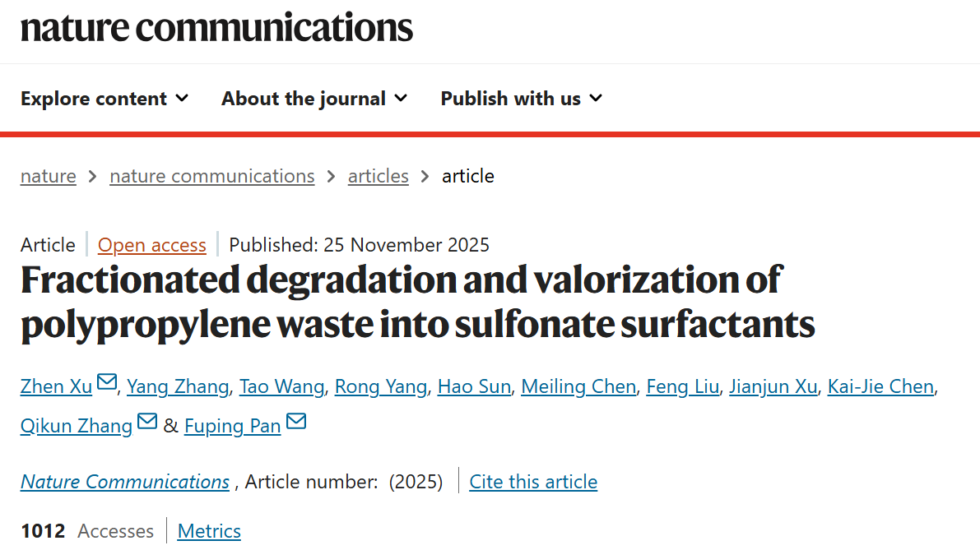The image size is (980, 550).
Task: Click the envelope icon beside Qikun Zhang
Action: pyautogui.click(x=147, y=423)
